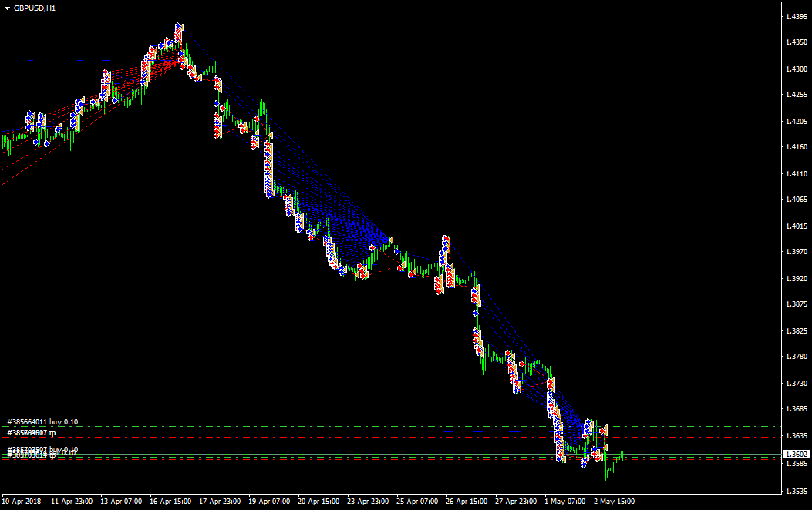The height and width of the screenshot is (510, 812).
Task: Click the 1.3920 price axis label
Action: click(x=796, y=278)
